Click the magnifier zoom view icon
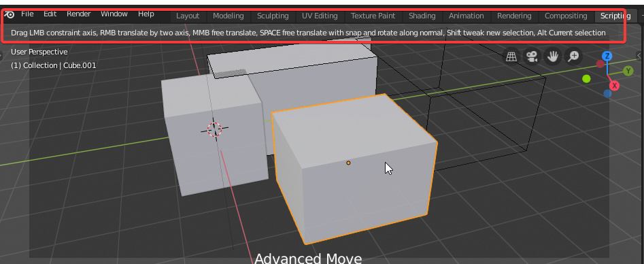The width and height of the screenshot is (644, 264). (x=573, y=56)
